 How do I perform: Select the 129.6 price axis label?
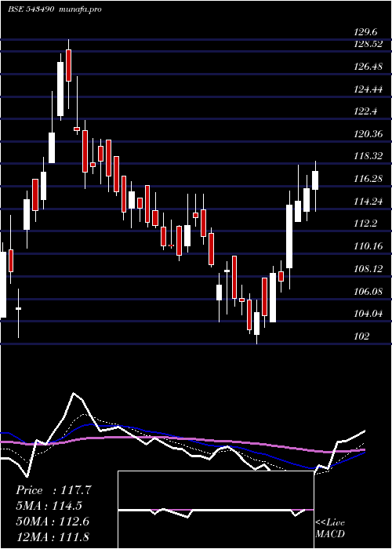point(365,32)
